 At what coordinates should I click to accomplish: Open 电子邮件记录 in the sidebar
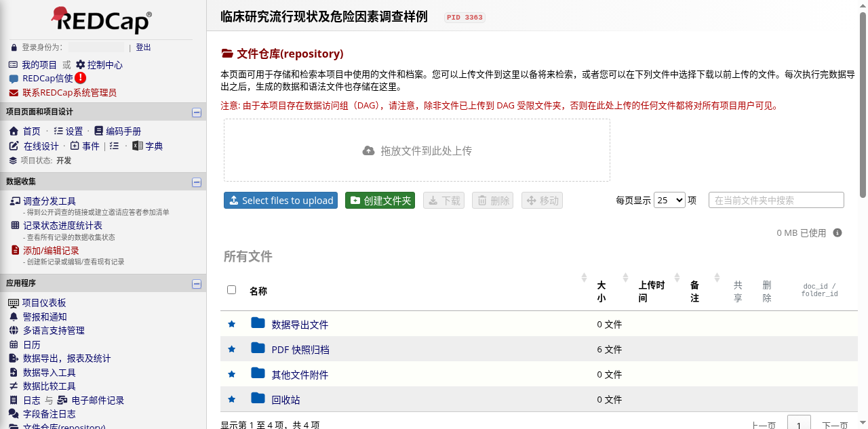point(98,401)
